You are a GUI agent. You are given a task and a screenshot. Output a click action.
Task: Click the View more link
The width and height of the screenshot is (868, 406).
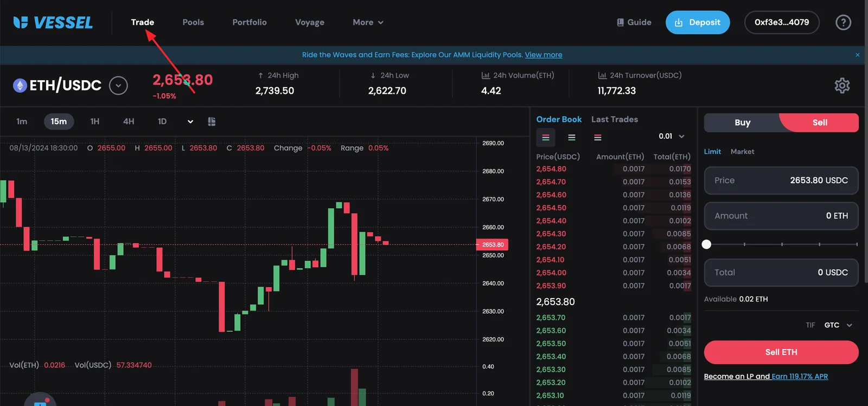(x=544, y=55)
